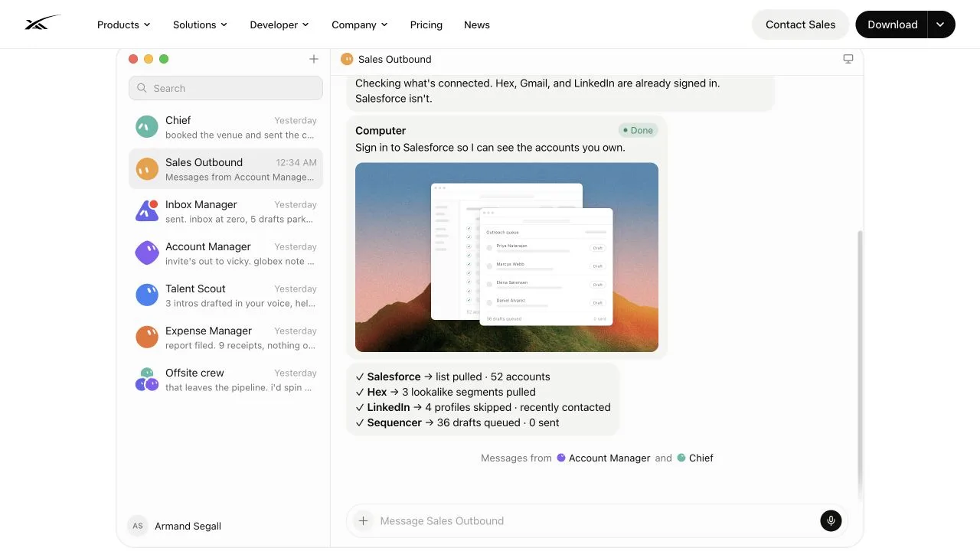Screen dimensions: 980x551
Task: Open the Offsite crew conversation
Action: (226, 380)
